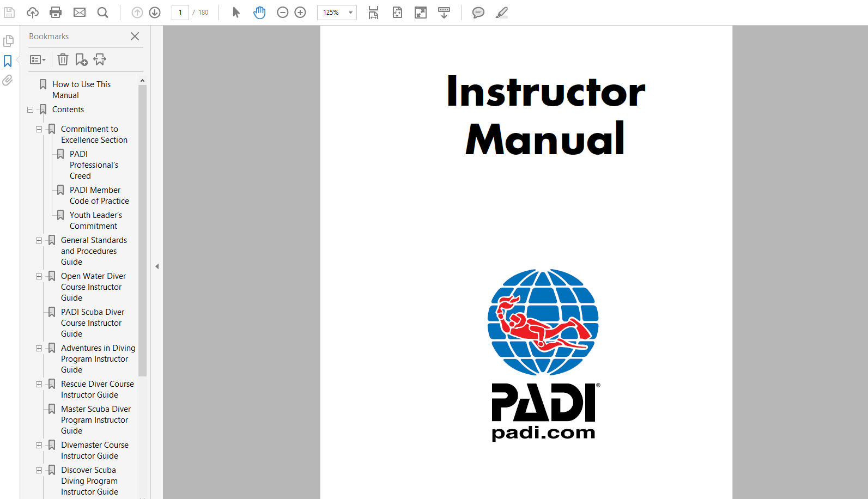
Task: Click the email envelope icon
Action: [x=80, y=12]
